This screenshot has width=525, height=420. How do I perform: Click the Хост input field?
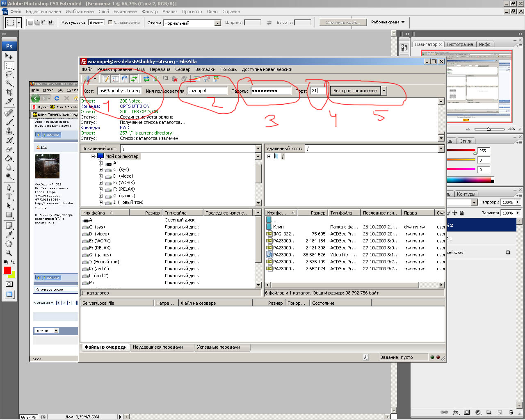[120, 91]
